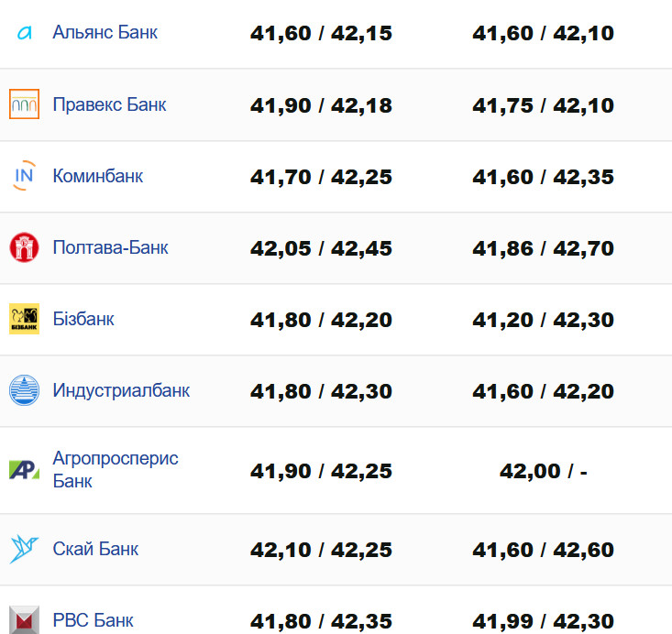Click Полтава-Банк rate 42,05 / 42,45
Screen dimensions: 672x634
click(x=321, y=248)
